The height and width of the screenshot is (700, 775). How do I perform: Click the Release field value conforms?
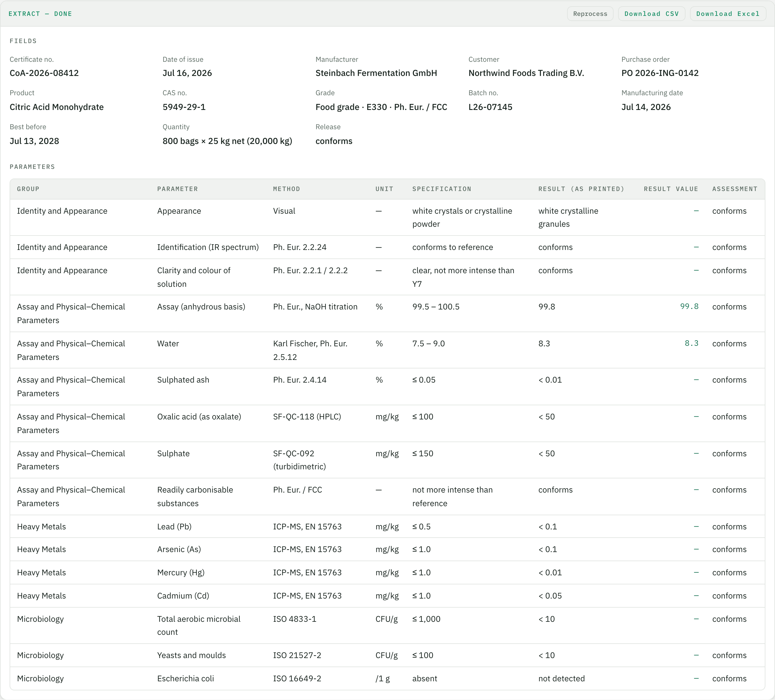point(334,141)
